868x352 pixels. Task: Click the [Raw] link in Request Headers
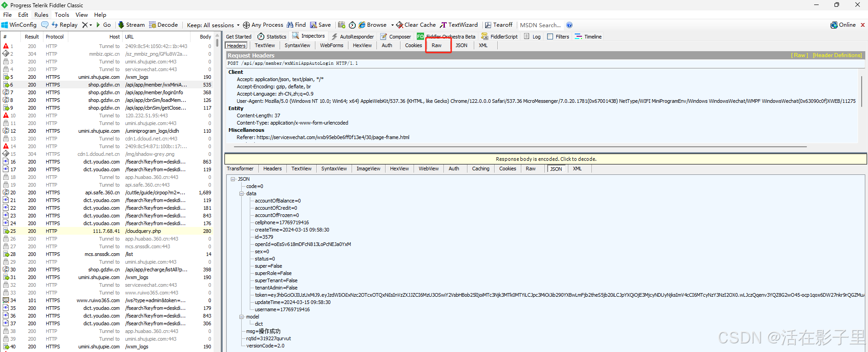(x=800, y=55)
